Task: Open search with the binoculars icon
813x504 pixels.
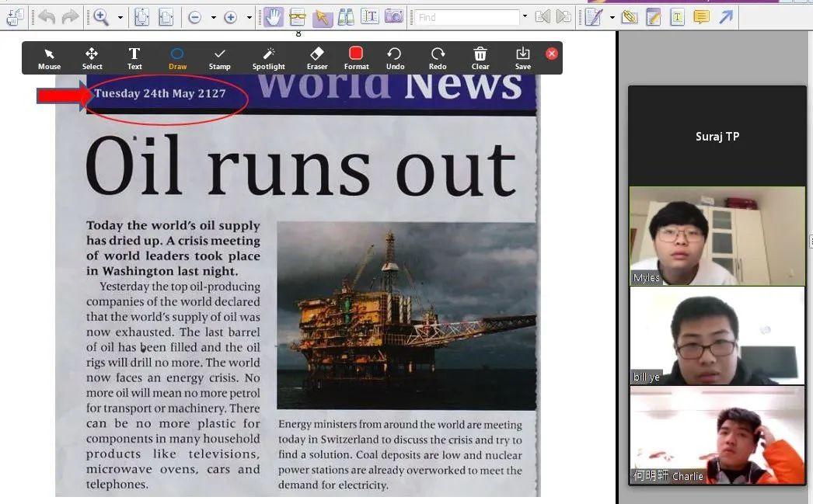Action: coord(346,17)
